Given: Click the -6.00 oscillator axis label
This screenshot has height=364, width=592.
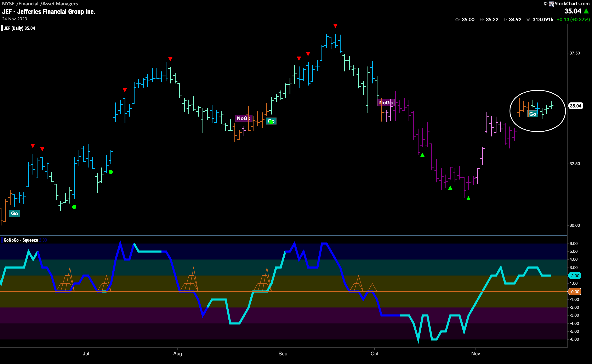Looking at the screenshot, I should pyautogui.click(x=574, y=339).
